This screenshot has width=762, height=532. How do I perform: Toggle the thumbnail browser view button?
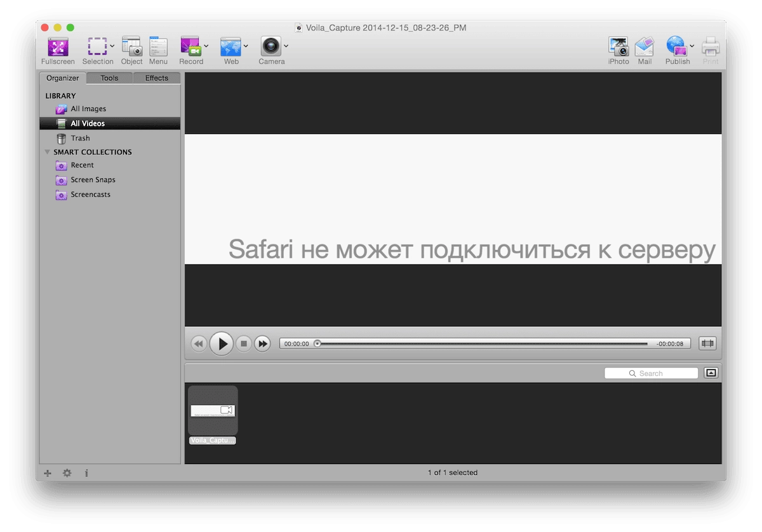tap(711, 373)
